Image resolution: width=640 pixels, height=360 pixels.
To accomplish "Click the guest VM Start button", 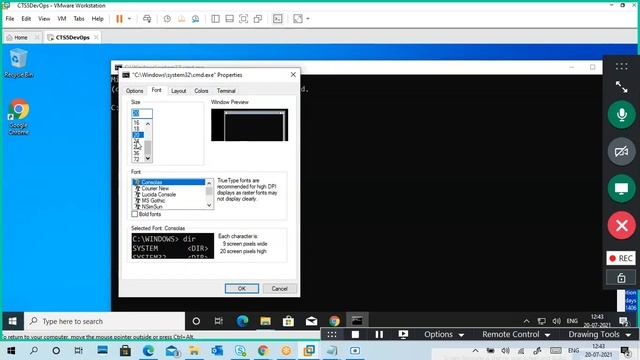I will point(13,321).
